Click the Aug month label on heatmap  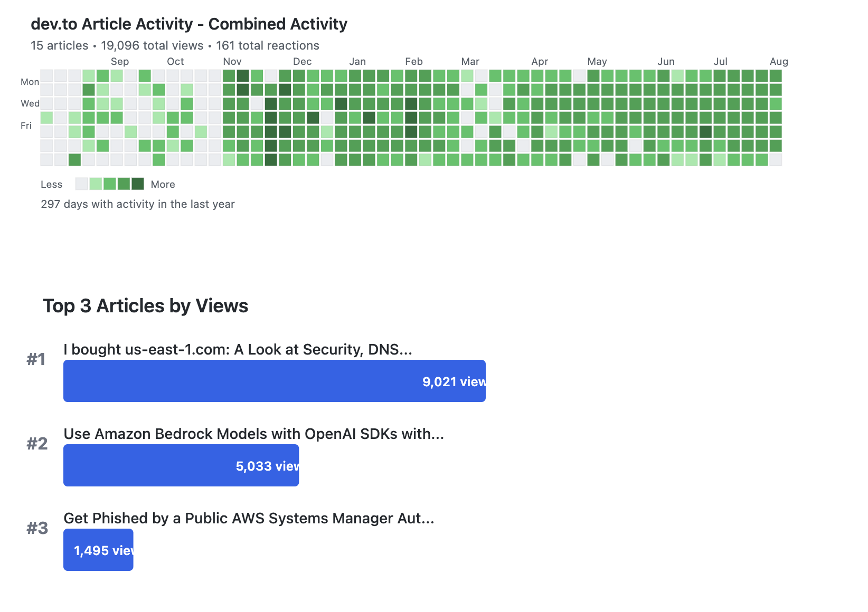point(779,62)
